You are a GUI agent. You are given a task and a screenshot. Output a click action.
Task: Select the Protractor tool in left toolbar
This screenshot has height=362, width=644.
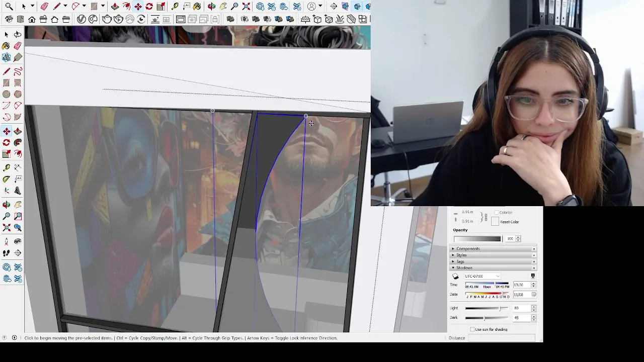(x=6, y=178)
